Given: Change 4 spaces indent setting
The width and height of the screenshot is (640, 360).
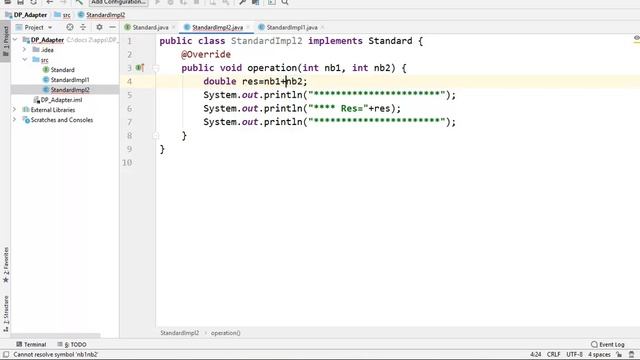Looking at the screenshot, I should tap(599, 354).
